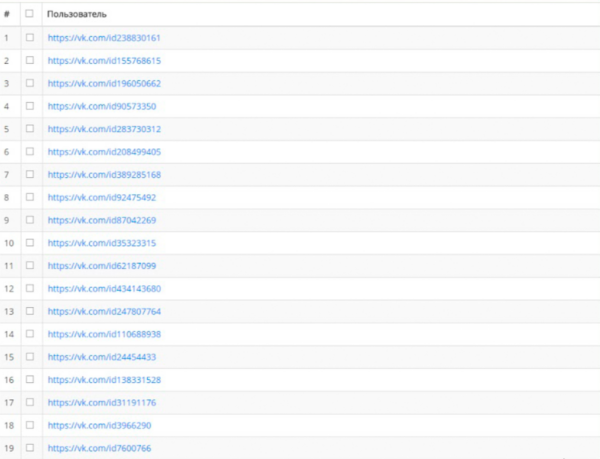Check the box for row 3
This screenshot has height=459, width=600.
tap(30, 83)
